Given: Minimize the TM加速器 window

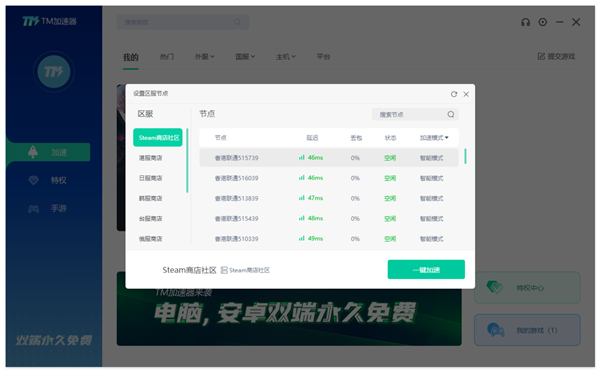Looking at the screenshot, I should [559, 22].
